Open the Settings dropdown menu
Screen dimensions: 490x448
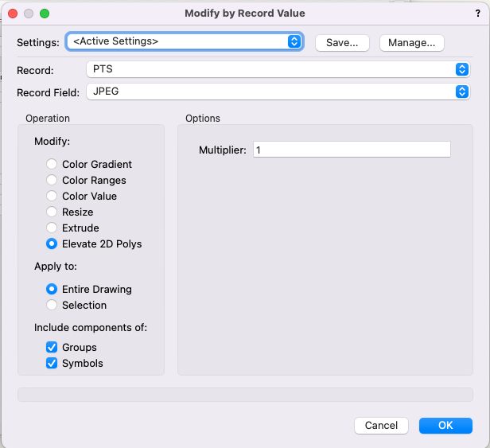coord(184,41)
